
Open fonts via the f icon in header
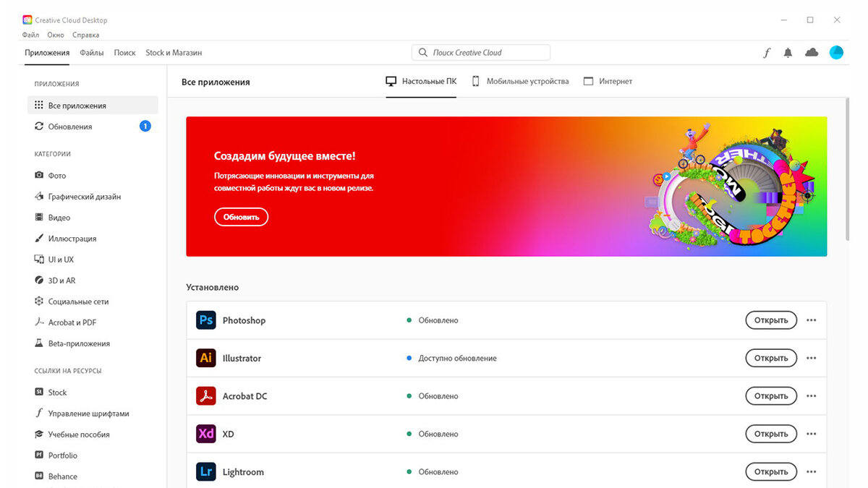767,53
